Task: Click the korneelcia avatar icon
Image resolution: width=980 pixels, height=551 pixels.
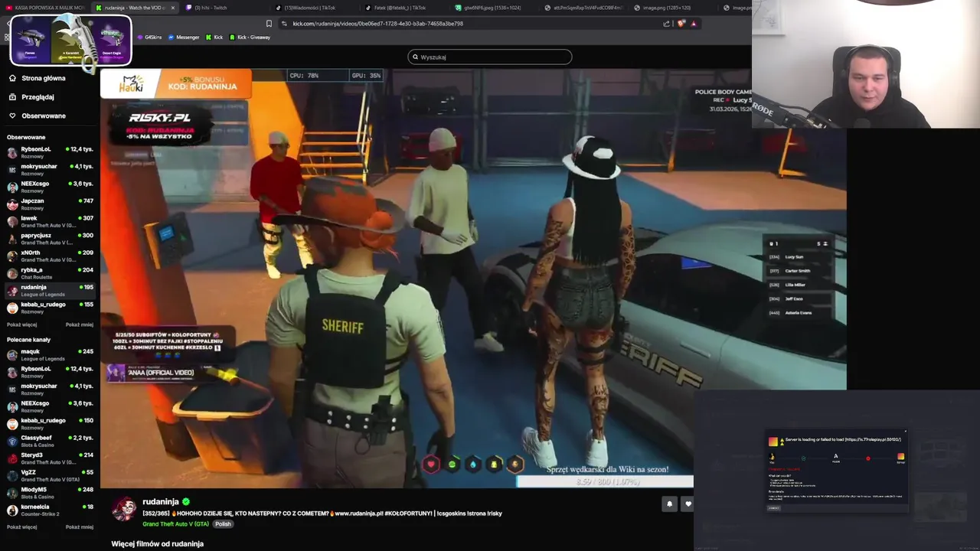Action: point(12,510)
